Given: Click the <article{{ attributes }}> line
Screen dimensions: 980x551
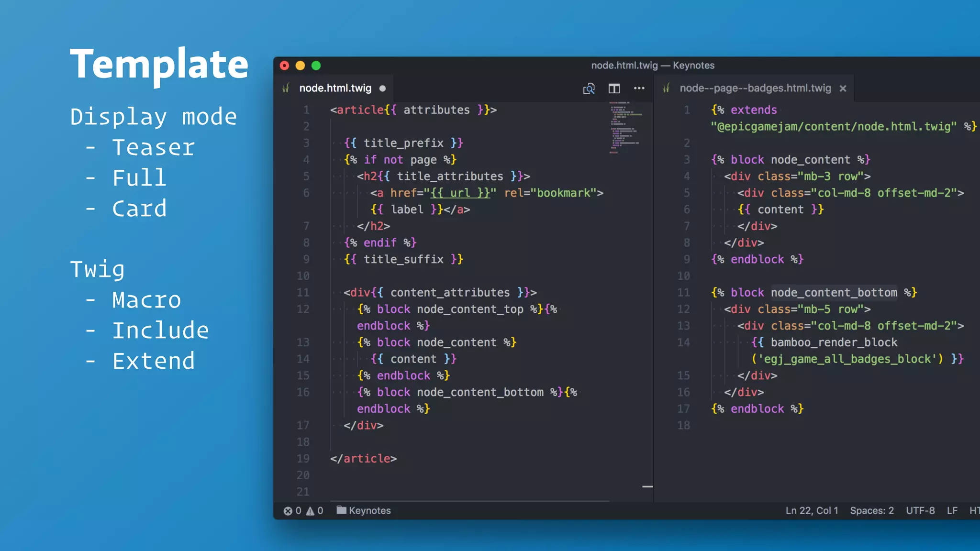Looking at the screenshot, I should point(413,110).
